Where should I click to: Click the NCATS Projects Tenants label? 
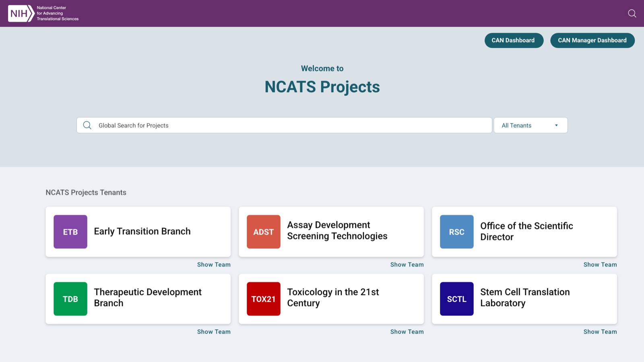pos(86,192)
